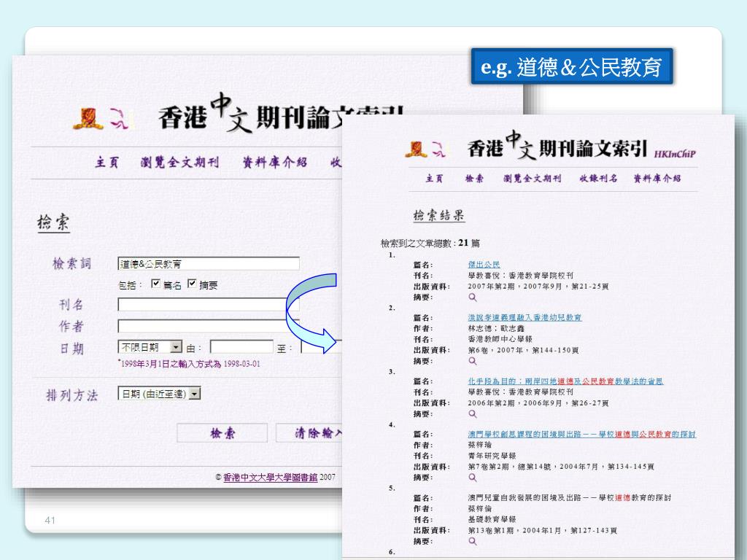Click the HKInChiP logo text
747x560 pixels.
pos(675,154)
